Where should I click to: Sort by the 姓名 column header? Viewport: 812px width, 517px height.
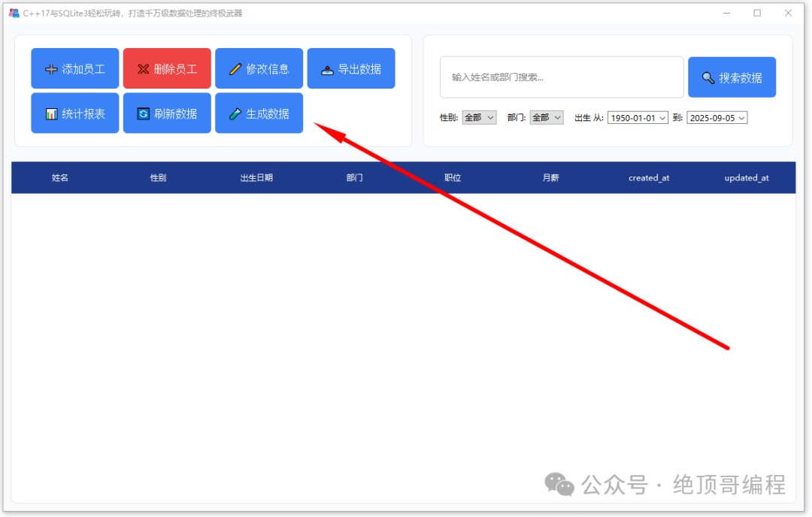60,177
